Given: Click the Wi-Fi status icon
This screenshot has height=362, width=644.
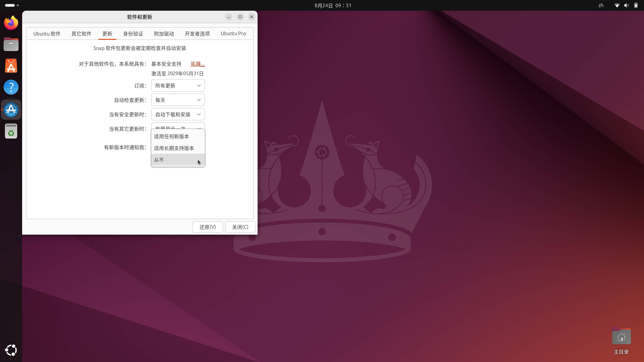Looking at the screenshot, I should click(617, 5).
